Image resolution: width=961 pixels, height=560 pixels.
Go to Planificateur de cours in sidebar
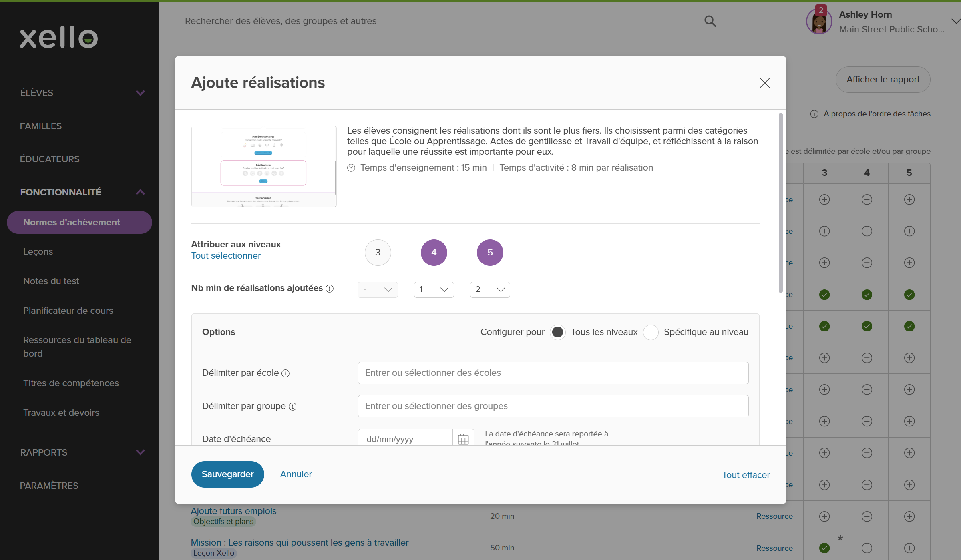click(68, 311)
